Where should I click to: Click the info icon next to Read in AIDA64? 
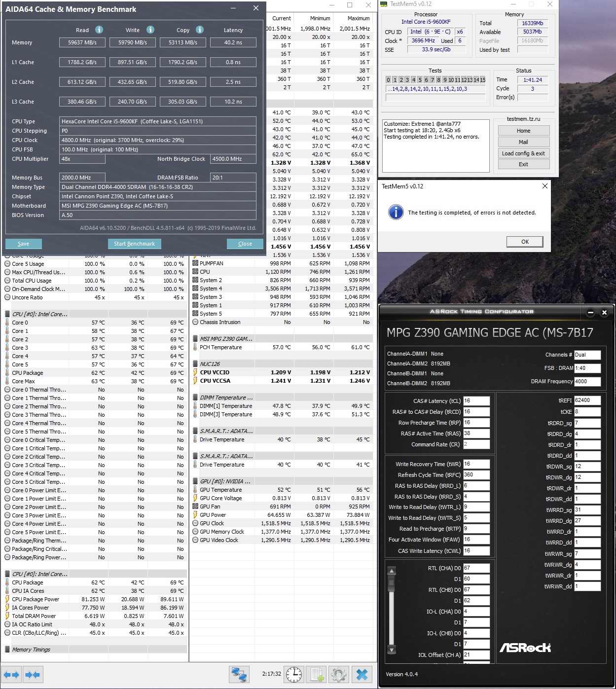99,30
